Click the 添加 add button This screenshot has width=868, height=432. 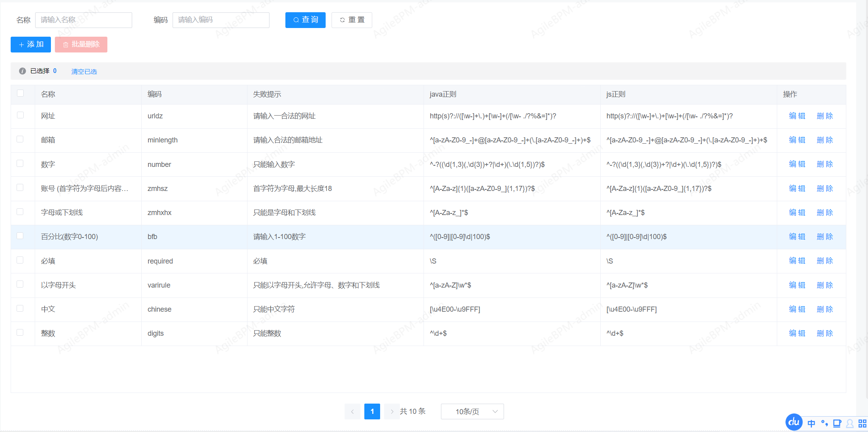31,44
